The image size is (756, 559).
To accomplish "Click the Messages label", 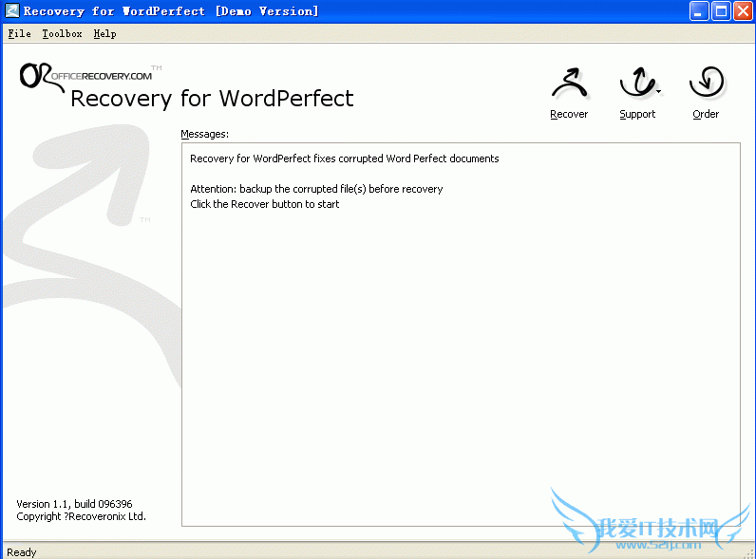I will click(205, 134).
